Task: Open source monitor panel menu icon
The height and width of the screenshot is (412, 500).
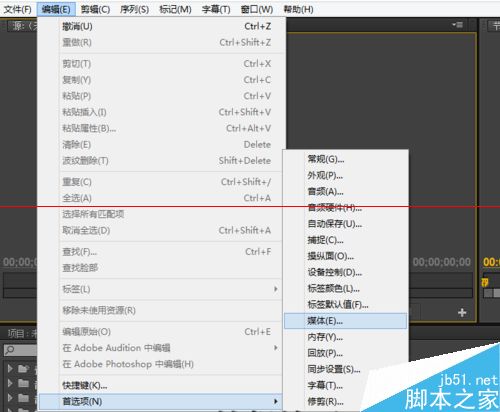Action: [458, 25]
